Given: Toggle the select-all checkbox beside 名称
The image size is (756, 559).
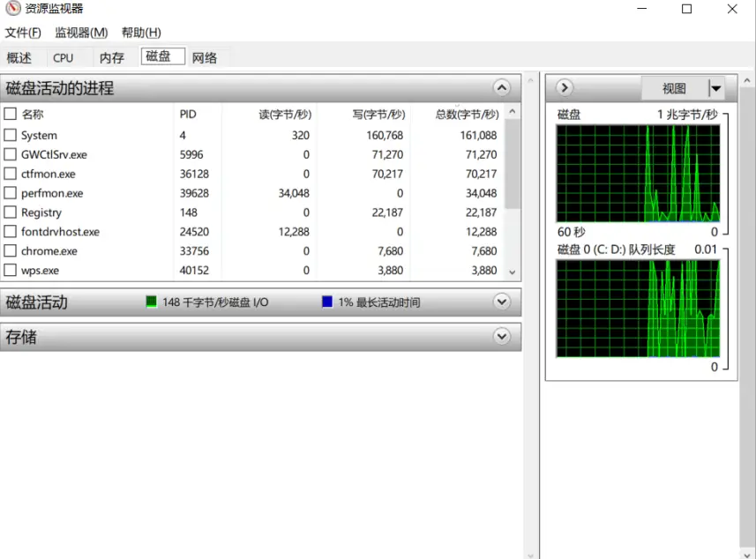Looking at the screenshot, I should 10,114.
